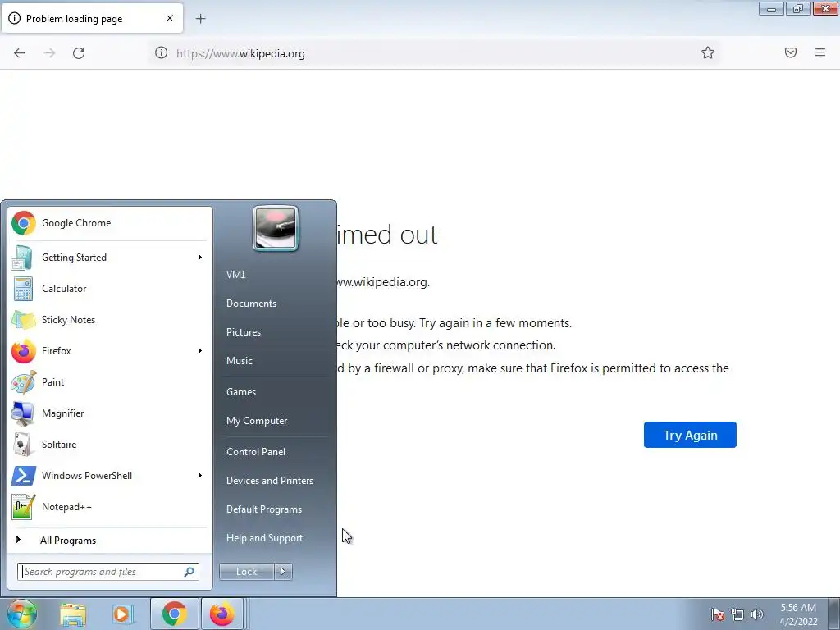Click the Lock button
Screen dimensions: 840x630
[246, 572]
